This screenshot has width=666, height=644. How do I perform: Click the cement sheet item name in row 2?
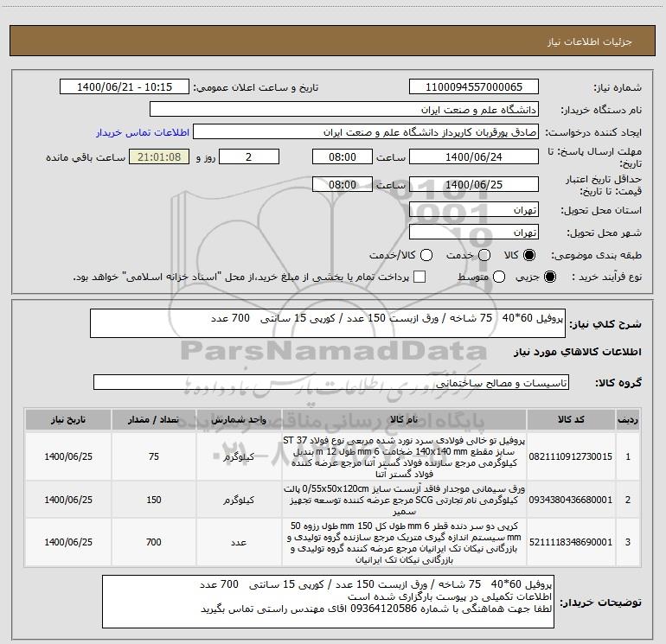[x=404, y=500]
